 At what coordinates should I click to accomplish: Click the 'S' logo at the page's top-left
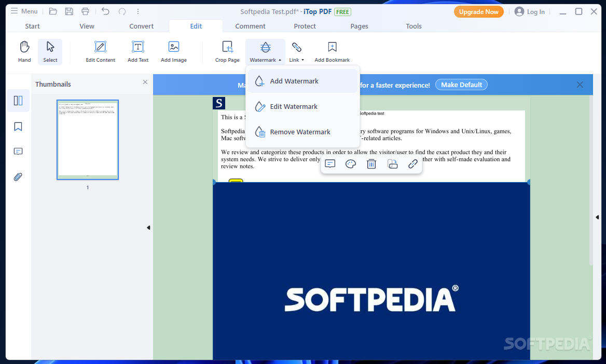(x=219, y=103)
